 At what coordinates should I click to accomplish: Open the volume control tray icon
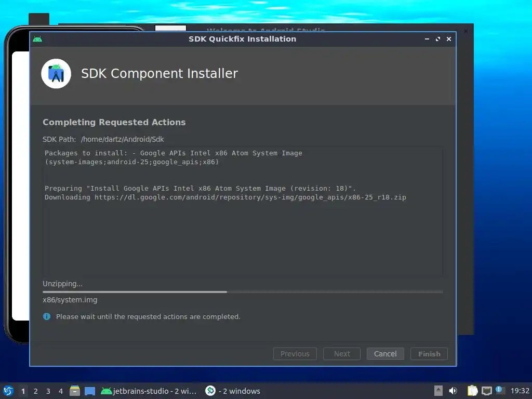(453, 391)
